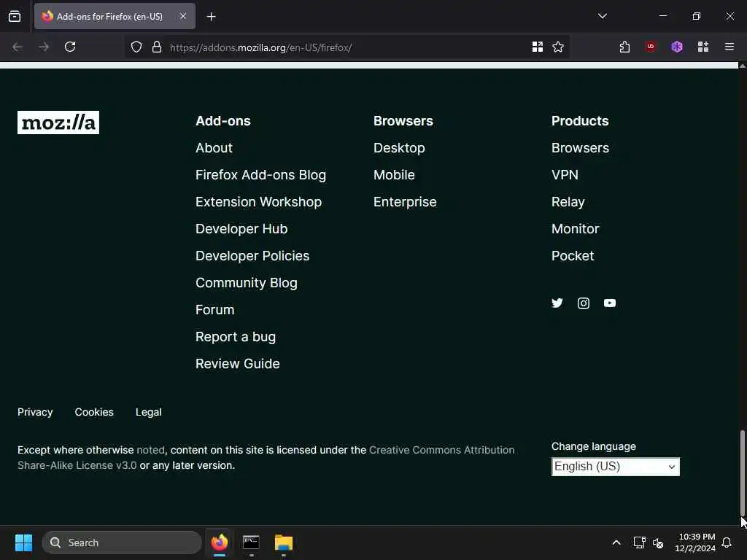Click Browsers footer heading link
Screen dimensions: 747x560
pyautogui.click(x=403, y=121)
